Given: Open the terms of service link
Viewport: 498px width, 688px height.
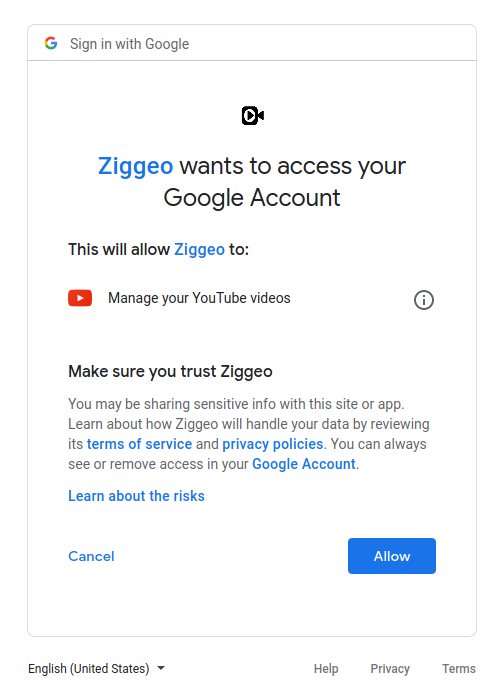Looking at the screenshot, I should point(140,444).
